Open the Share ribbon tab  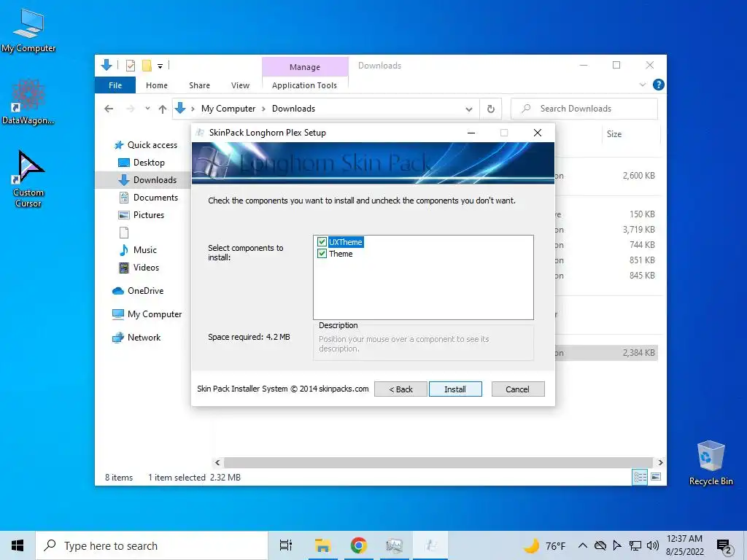199,85
